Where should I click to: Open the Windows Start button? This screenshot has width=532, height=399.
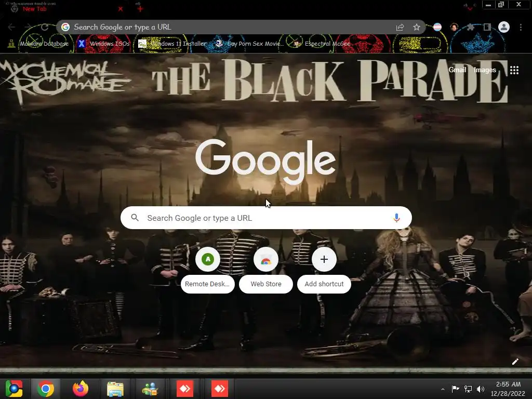[14, 389]
